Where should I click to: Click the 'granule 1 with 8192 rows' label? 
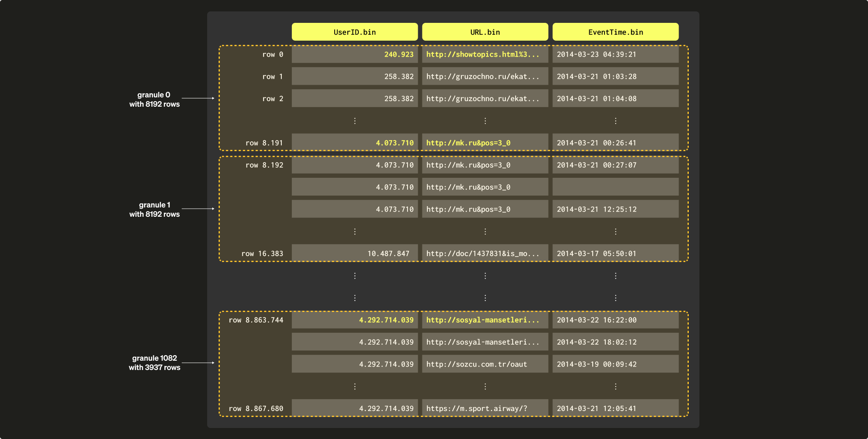tap(154, 210)
